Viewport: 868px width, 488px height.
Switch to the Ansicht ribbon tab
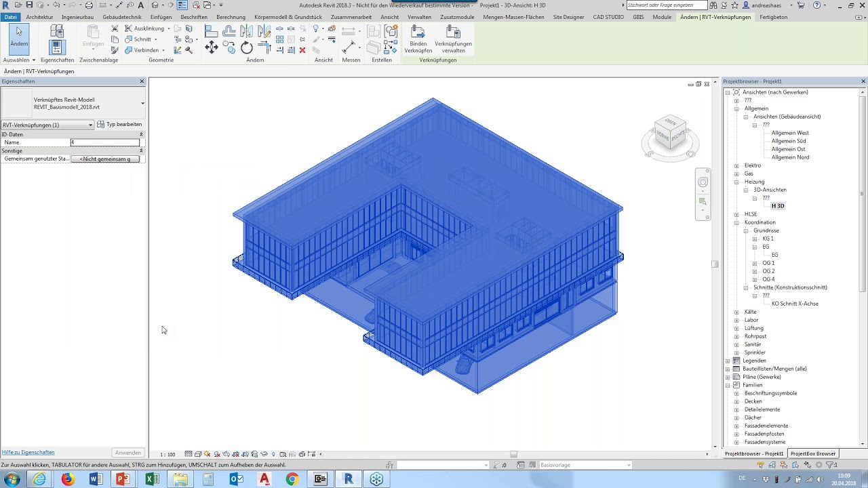click(390, 17)
